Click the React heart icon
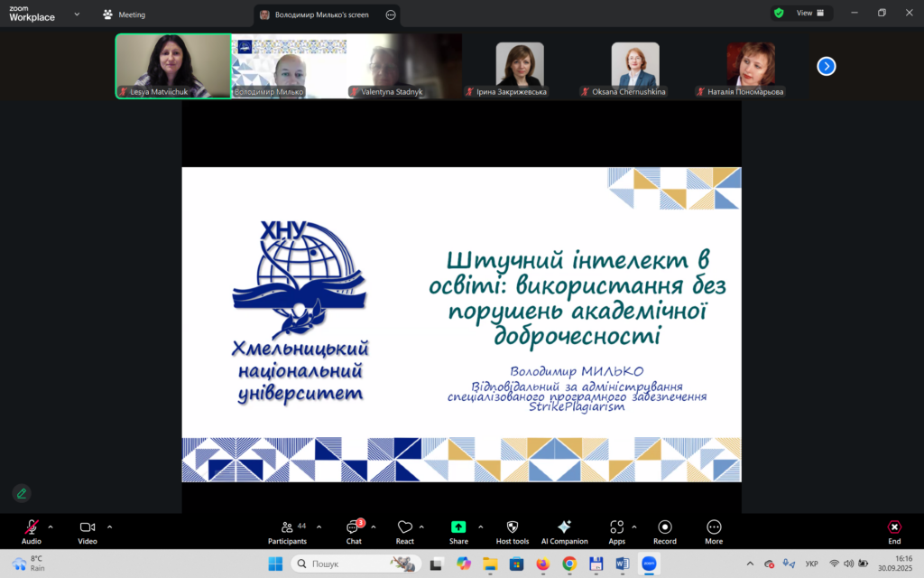This screenshot has width=924, height=578. click(404, 531)
